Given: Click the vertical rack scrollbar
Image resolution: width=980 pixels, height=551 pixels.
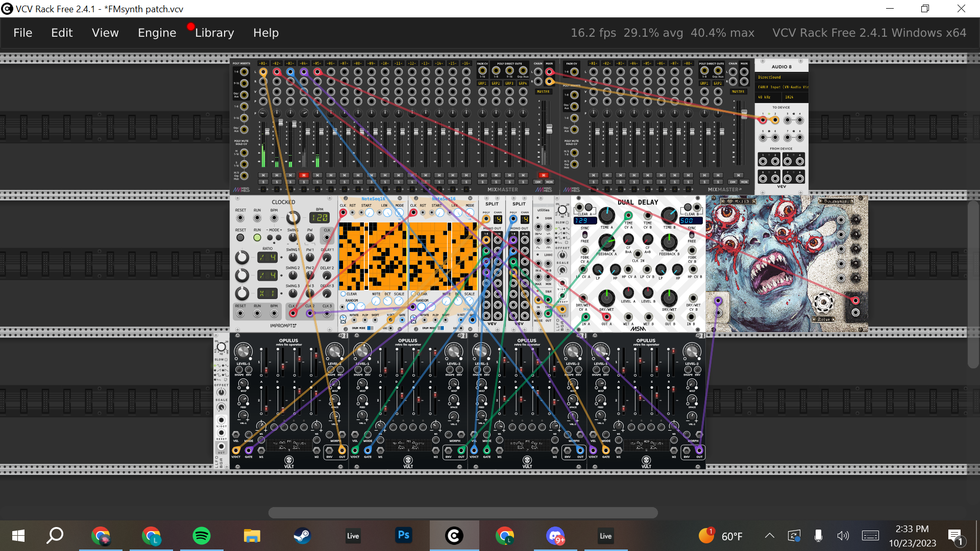Looking at the screenshot, I should pos(973,284).
